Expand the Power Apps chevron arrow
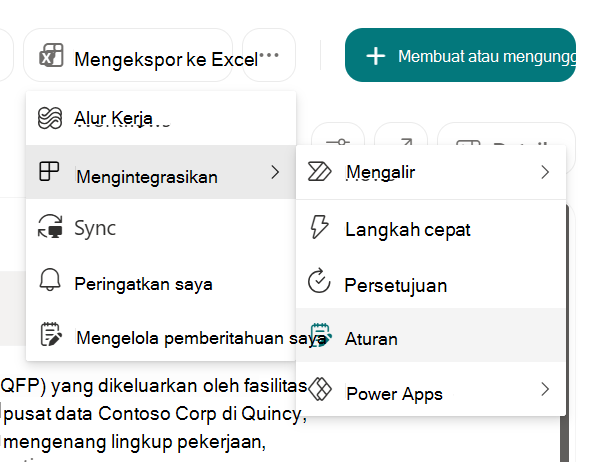 coord(545,389)
